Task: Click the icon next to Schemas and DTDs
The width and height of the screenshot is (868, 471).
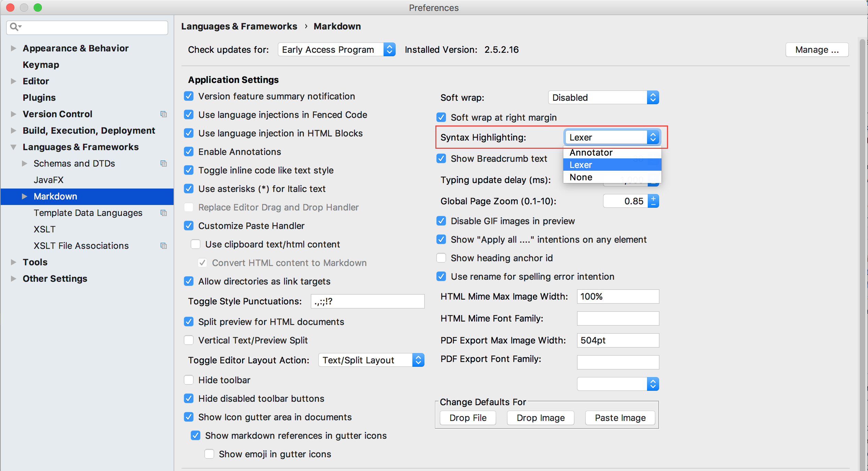Action: click(x=164, y=164)
